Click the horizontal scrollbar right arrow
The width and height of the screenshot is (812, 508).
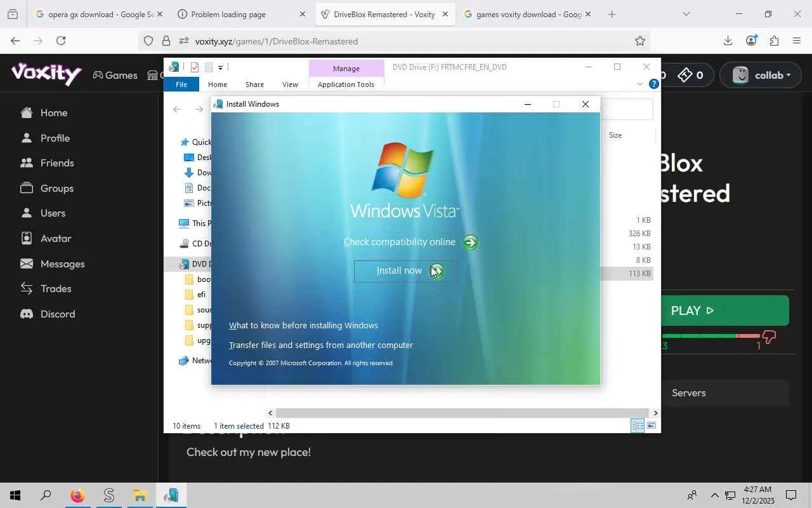pos(655,413)
